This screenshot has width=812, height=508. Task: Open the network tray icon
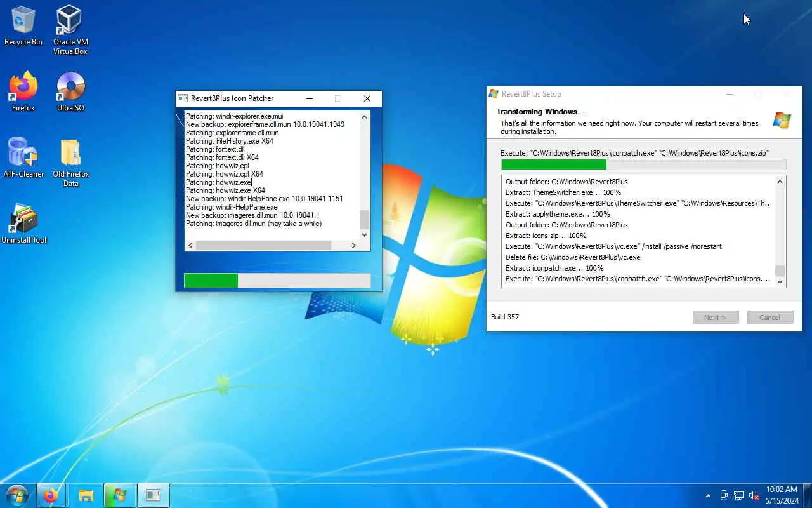pos(739,495)
